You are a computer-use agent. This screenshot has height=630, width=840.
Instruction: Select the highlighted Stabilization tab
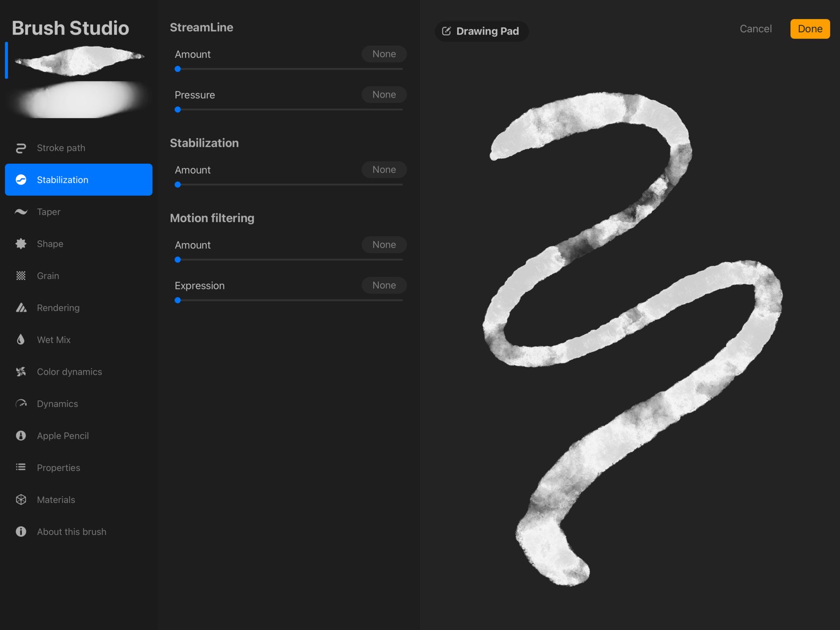point(79,179)
